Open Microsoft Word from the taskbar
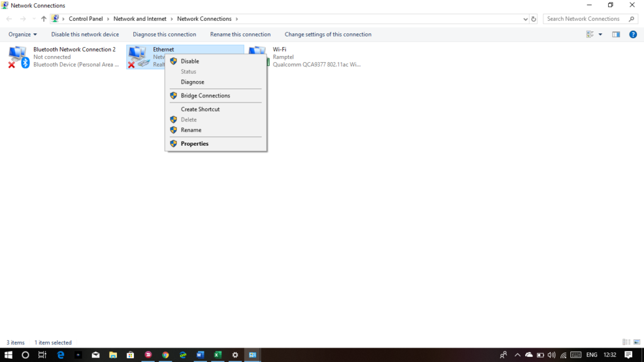Viewport: 644px width, 362px height. coord(200,355)
